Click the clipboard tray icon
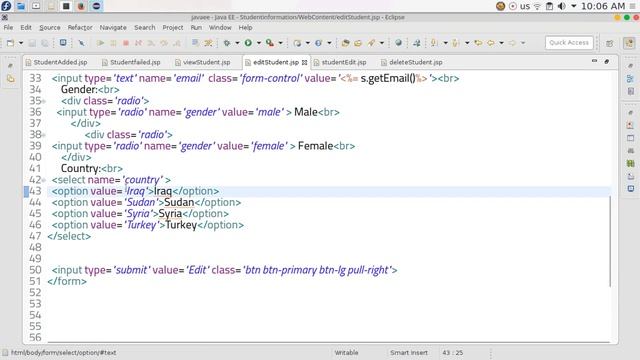This screenshot has height=360, width=640. (549, 6)
